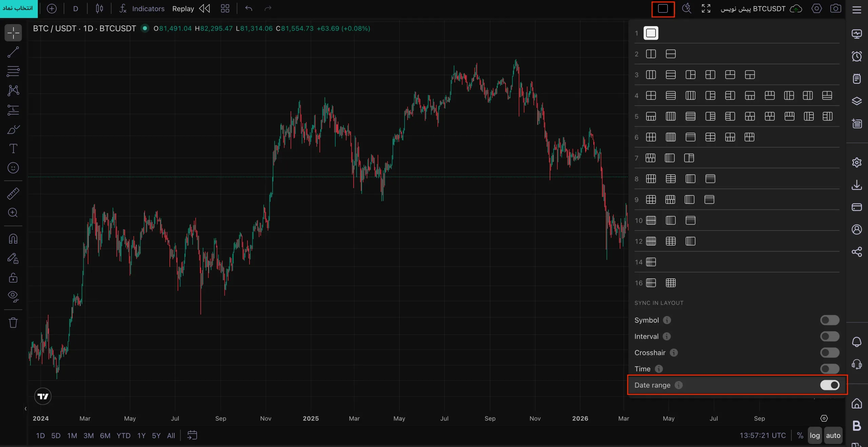Open the Indicators menu
This screenshot has width=868, height=447.
pyautogui.click(x=142, y=8)
